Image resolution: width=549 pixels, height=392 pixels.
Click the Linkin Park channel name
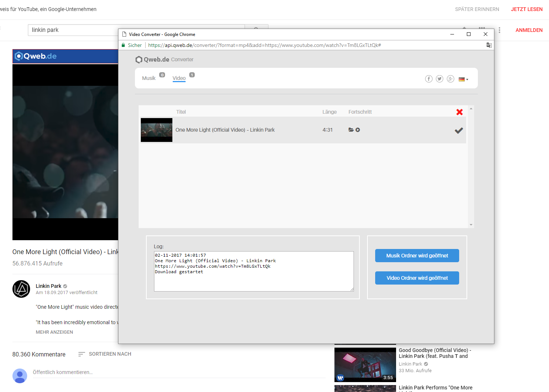tap(48, 286)
